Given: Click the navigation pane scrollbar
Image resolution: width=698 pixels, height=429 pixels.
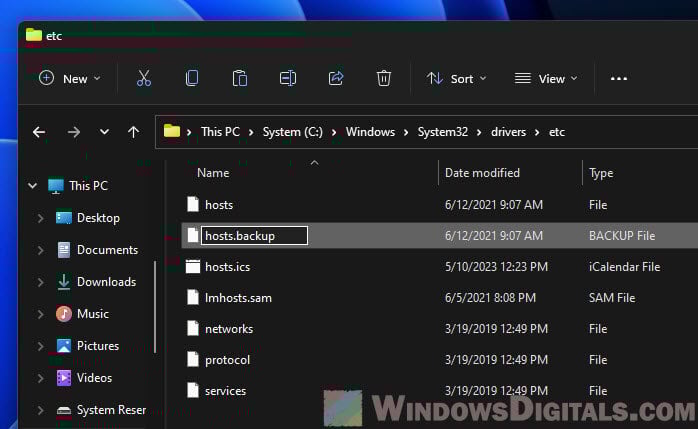Looking at the screenshot, I should 155,307.
